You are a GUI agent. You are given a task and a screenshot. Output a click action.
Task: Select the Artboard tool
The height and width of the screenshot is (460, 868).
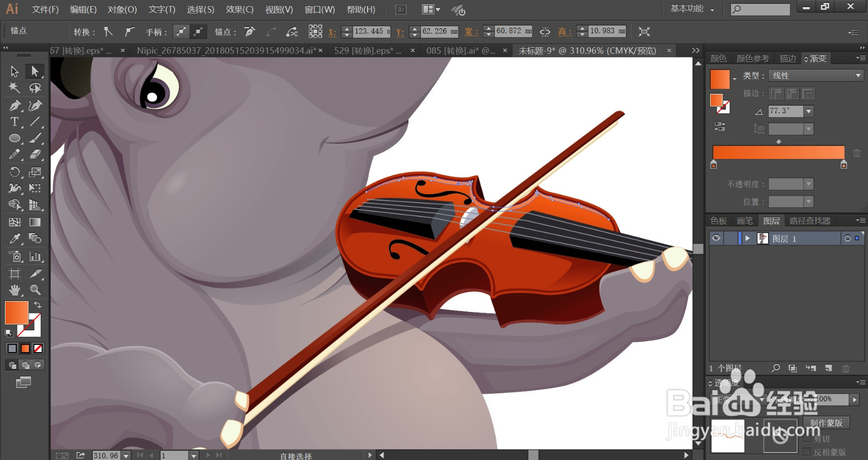(x=15, y=273)
